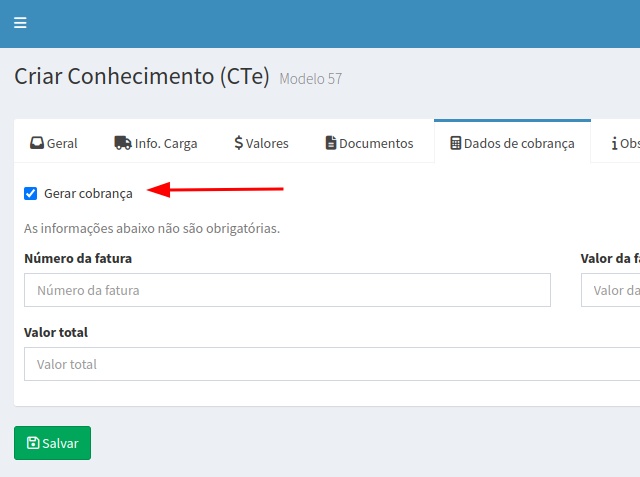Image resolution: width=640 pixels, height=477 pixels.
Task: Click the info icon on Obs tab
Action: pyautogui.click(x=614, y=143)
